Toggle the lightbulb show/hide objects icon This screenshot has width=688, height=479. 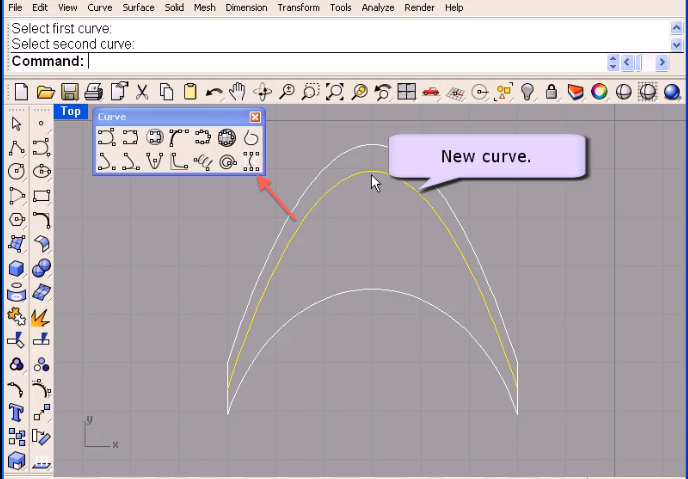point(528,92)
